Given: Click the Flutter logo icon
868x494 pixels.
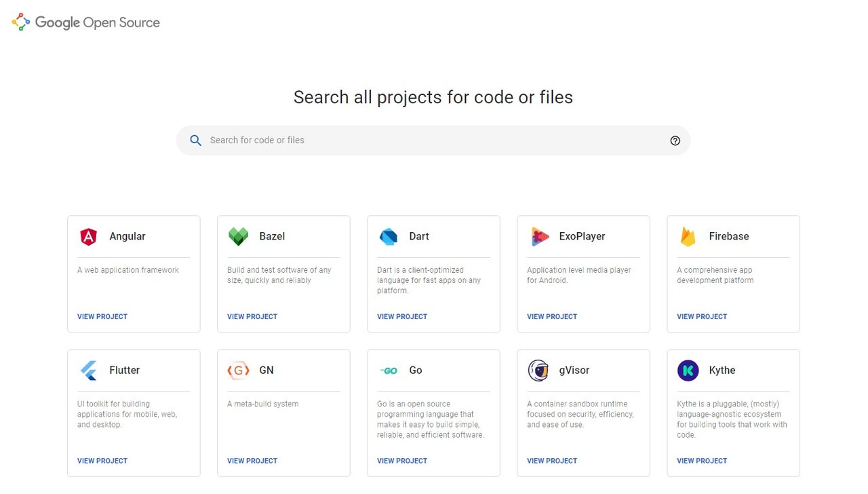Looking at the screenshot, I should click(89, 370).
